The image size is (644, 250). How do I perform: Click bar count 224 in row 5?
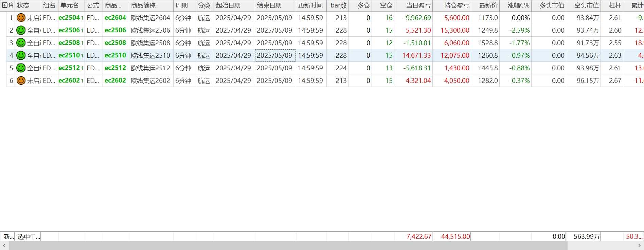click(341, 68)
